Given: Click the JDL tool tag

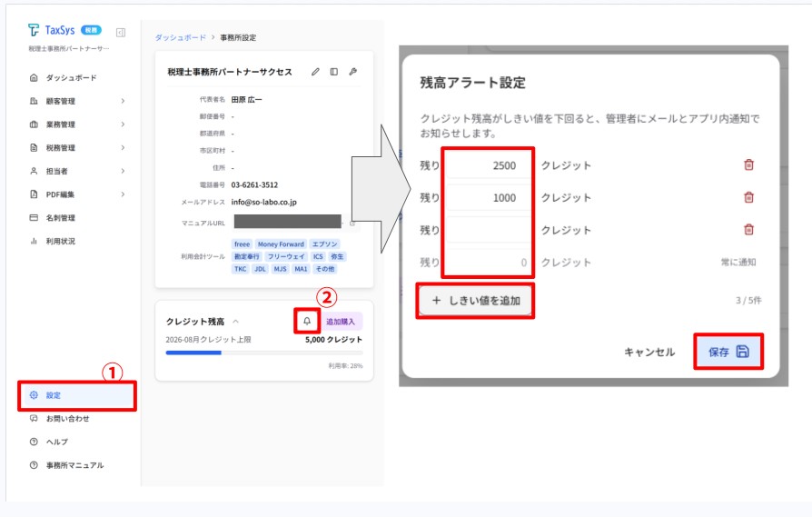Looking at the screenshot, I should 260,269.
